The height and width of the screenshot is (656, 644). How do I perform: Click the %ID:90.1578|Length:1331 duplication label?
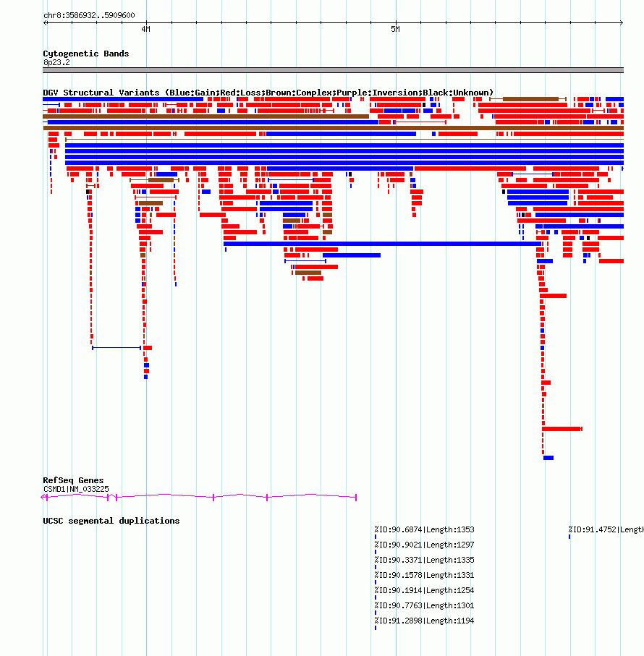click(x=424, y=575)
